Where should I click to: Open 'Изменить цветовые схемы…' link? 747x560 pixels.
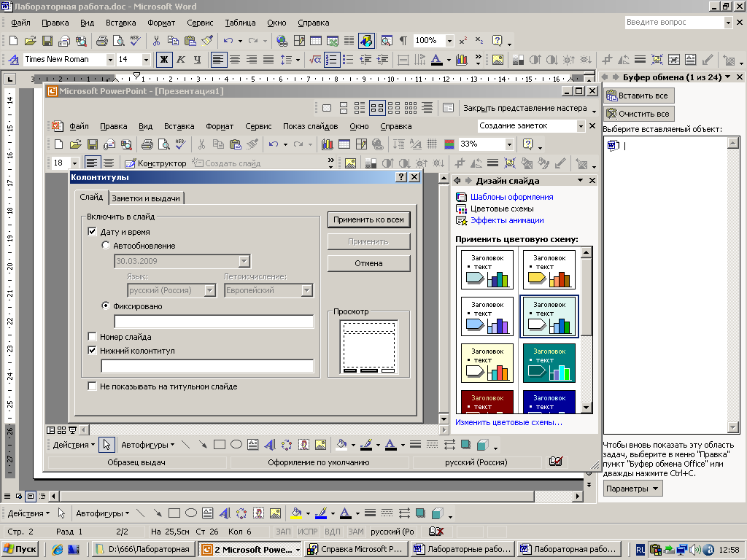pyautogui.click(x=508, y=422)
